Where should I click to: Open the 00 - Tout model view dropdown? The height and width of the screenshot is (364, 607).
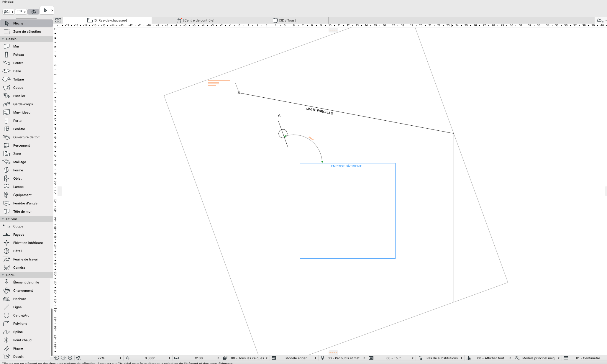coord(392,358)
